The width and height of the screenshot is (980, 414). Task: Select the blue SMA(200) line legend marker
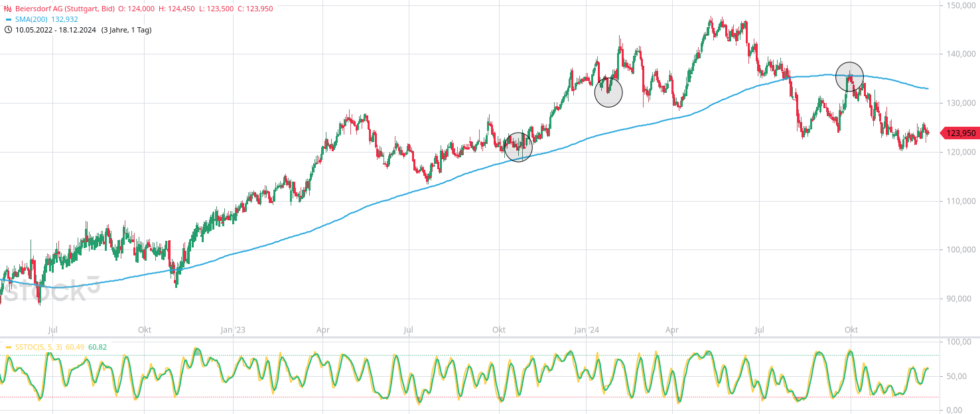click(8, 19)
